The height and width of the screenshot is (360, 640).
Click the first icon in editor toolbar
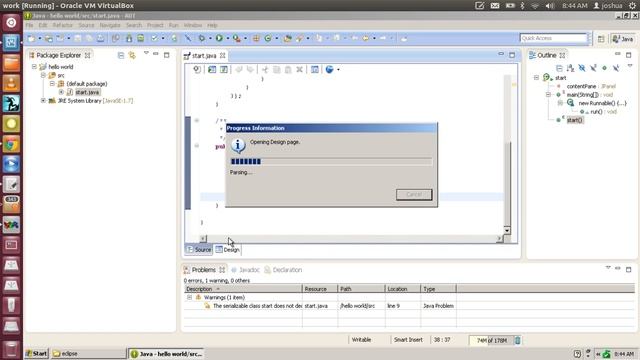point(197,69)
